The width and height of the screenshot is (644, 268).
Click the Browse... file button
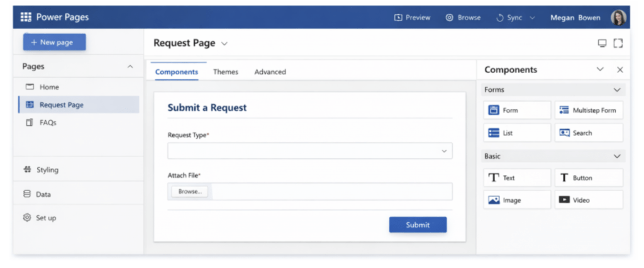(x=189, y=191)
